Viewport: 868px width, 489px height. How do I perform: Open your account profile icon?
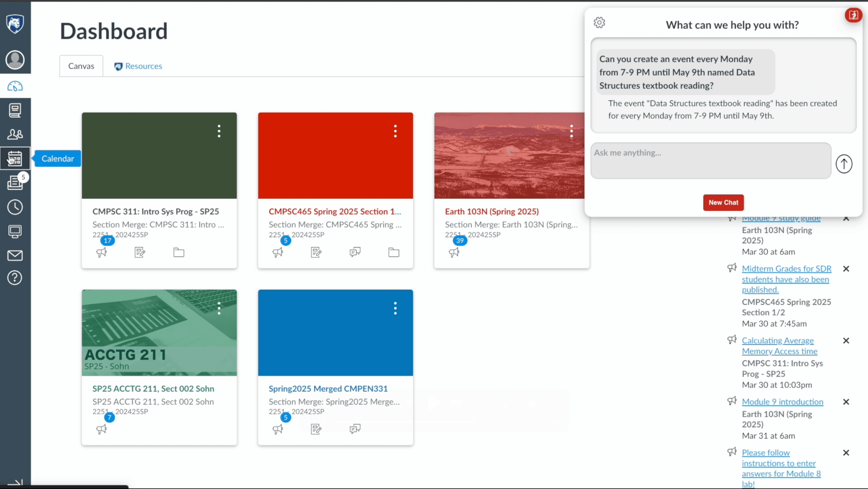click(15, 60)
